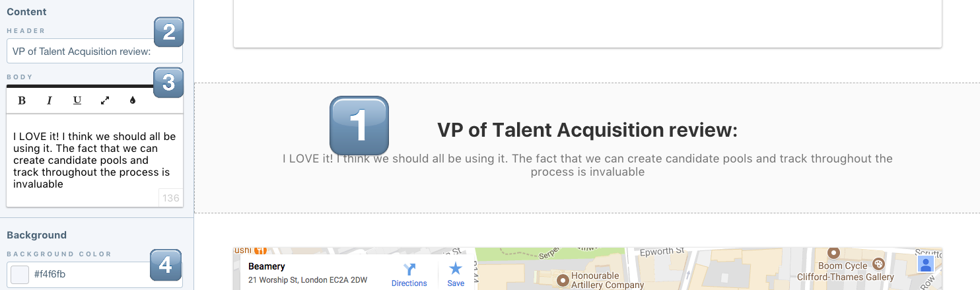980x290 pixels.
Task: Select the preview body paragraph text
Action: (x=587, y=165)
